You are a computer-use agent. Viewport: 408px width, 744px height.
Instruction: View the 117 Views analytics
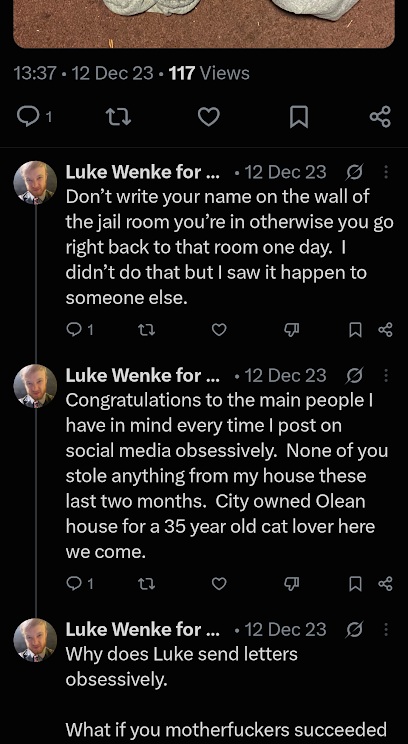click(209, 73)
